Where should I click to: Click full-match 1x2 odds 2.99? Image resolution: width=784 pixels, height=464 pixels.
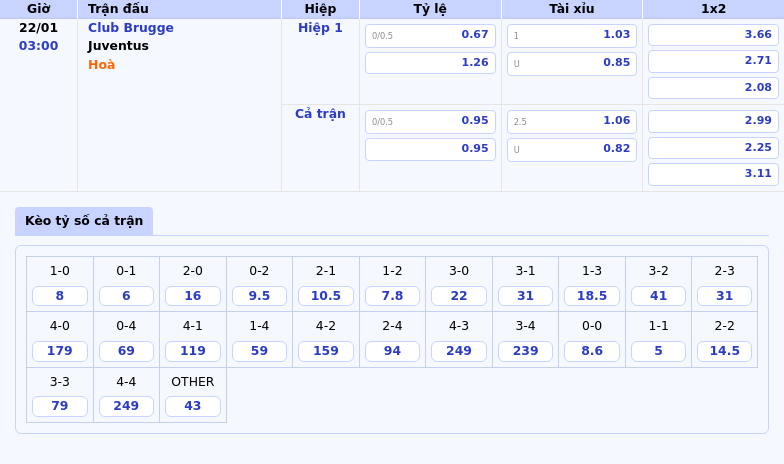[x=713, y=121]
